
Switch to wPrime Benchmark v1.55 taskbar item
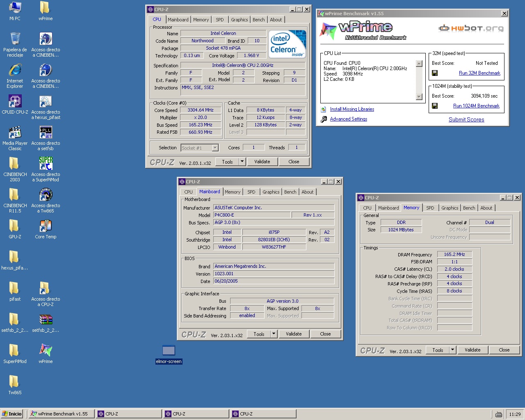coord(61,414)
